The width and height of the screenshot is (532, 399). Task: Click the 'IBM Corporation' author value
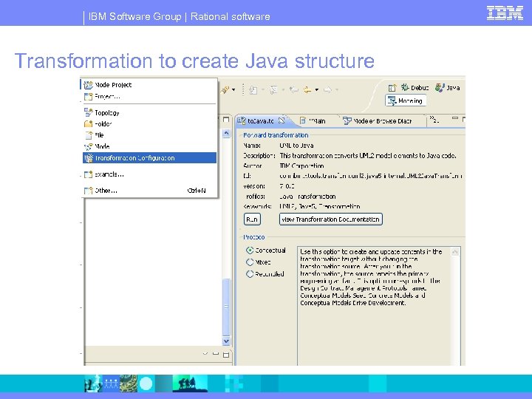point(301,166)
